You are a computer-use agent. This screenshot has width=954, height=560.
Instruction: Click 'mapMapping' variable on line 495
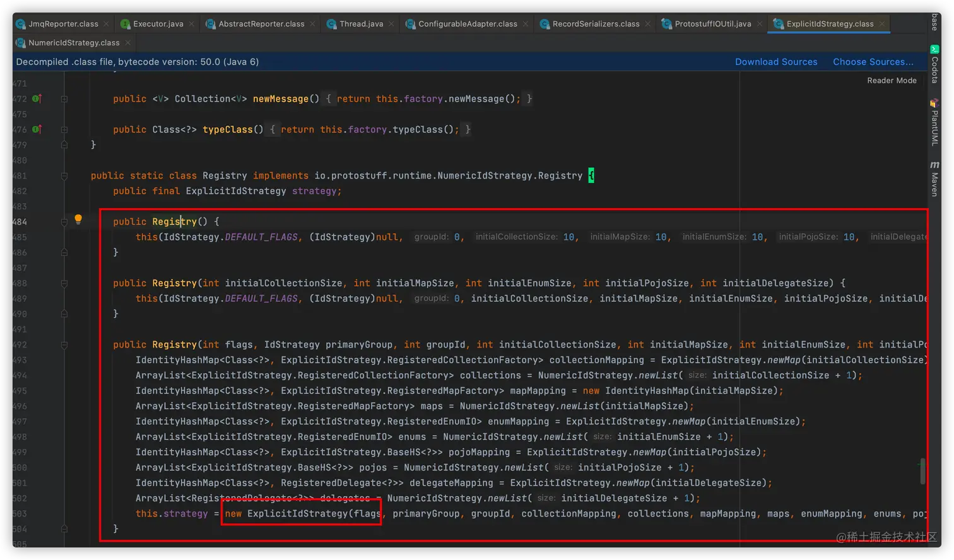pyautogui.click(x=538, y=391)
